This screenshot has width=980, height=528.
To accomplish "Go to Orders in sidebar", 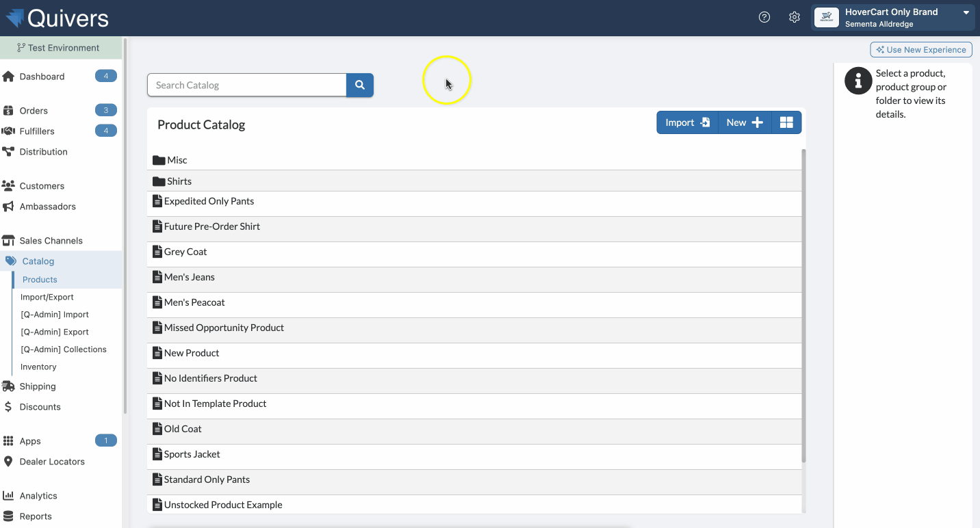I will pos(34,111).
